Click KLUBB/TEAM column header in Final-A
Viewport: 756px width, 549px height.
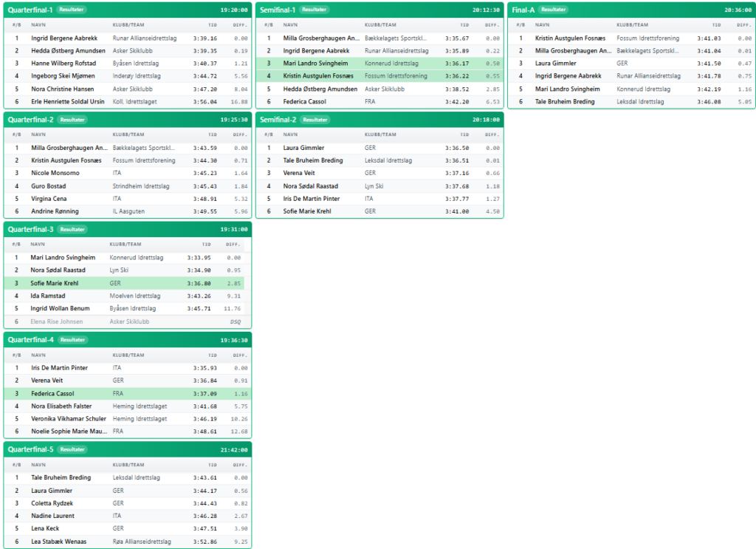coord(632,24)
